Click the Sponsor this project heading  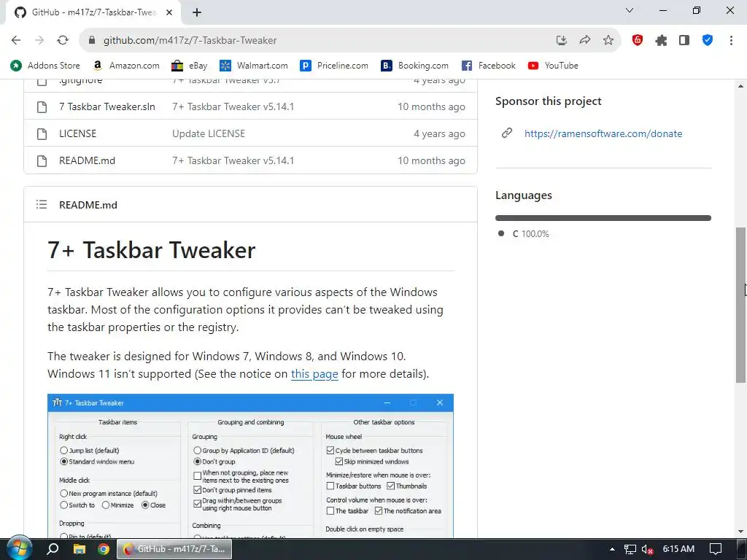[549, 101]
